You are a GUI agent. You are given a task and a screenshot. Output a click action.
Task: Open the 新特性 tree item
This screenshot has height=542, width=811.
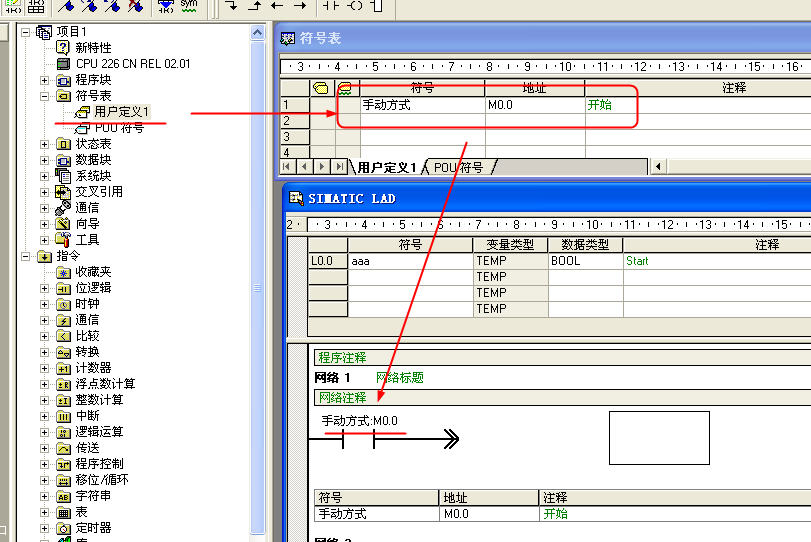(x=93, y=48)
